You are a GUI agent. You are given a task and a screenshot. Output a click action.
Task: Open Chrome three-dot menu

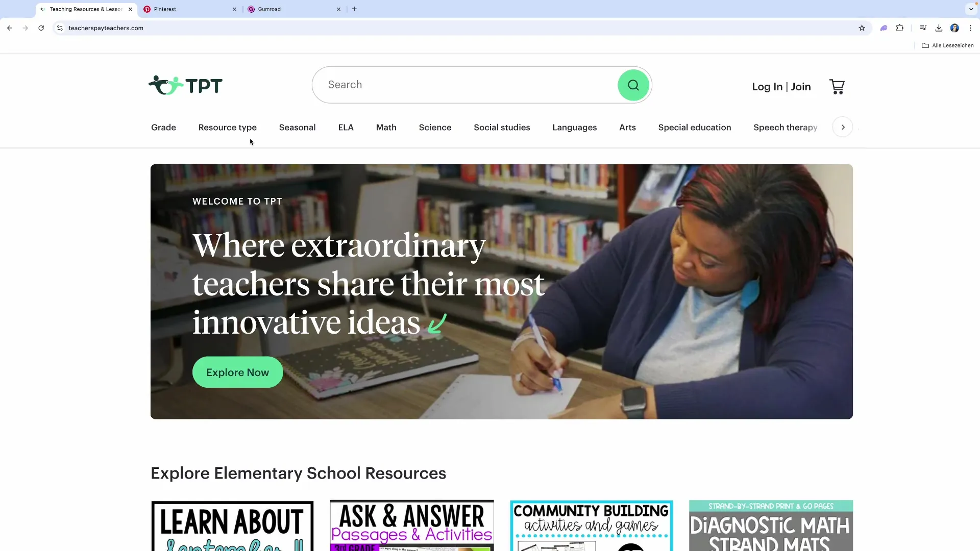coord(970,28)
